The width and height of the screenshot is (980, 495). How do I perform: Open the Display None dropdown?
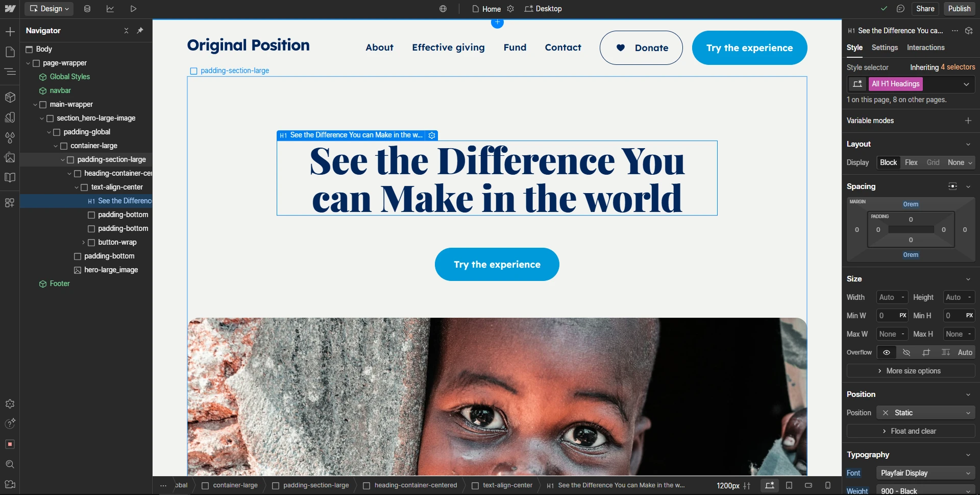click(x=960, y=162)
